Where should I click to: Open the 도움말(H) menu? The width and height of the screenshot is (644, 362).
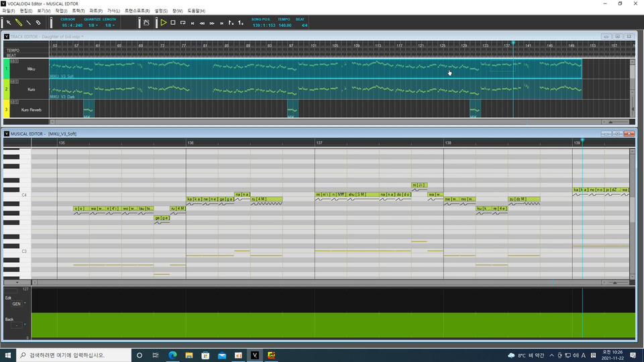point(197,11)
